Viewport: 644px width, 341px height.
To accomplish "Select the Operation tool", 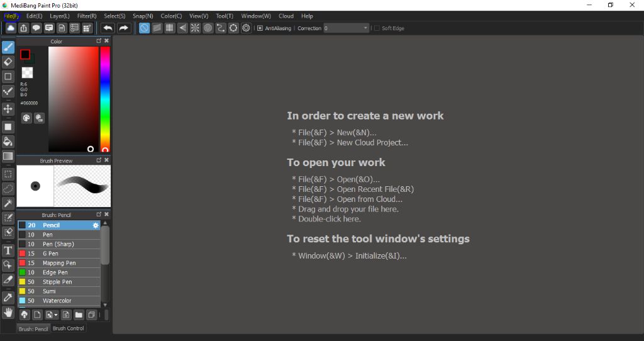I will (x=8, y=265).
